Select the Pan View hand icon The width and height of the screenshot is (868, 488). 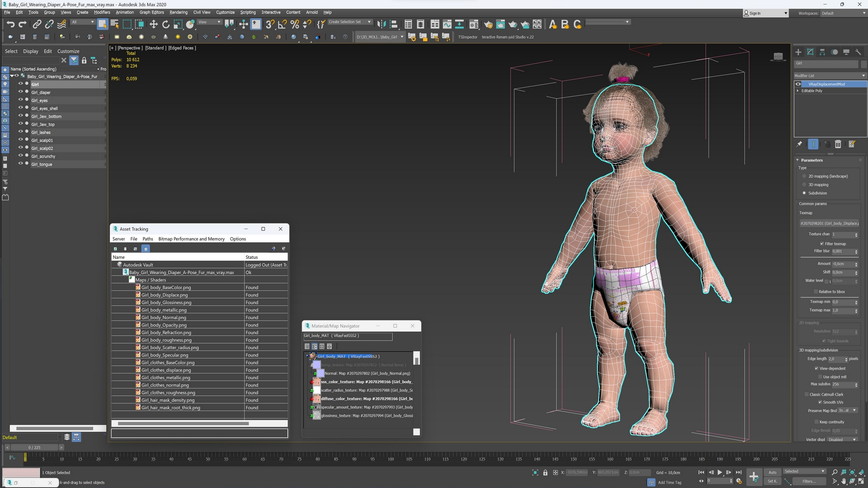(844, 482)
